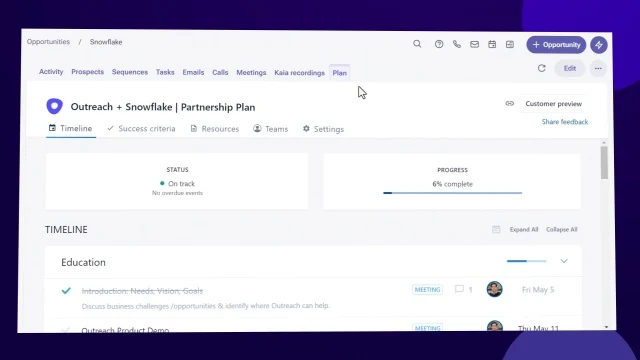This screenshot has width=640, height=360.
Task: Click the scrollbar down arrow
Action: pos(606,327)
